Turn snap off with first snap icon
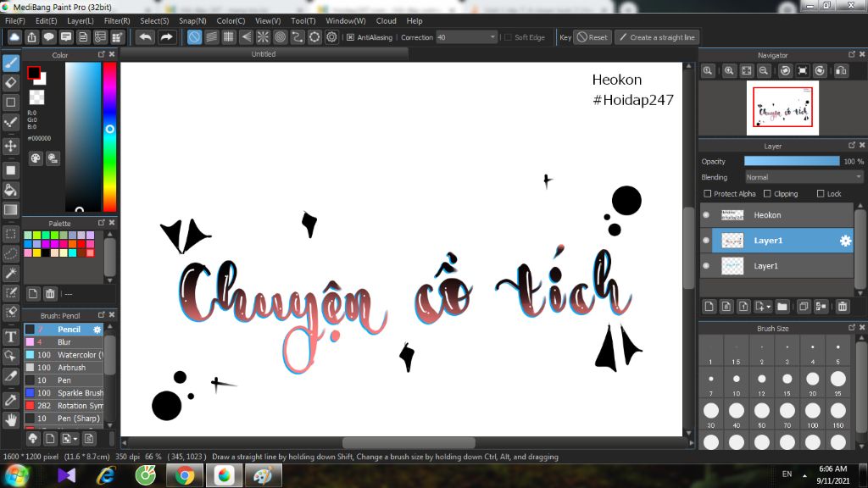 point(194,37)
